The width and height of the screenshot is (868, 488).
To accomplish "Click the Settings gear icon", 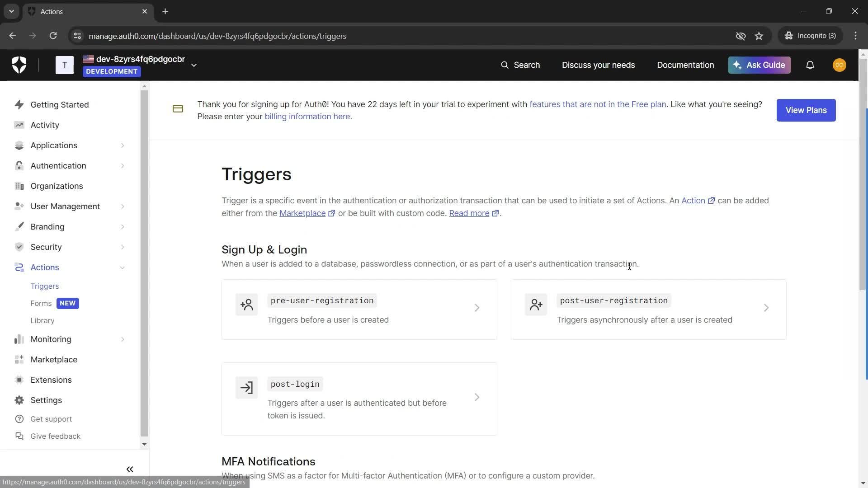I will [19, 400].
